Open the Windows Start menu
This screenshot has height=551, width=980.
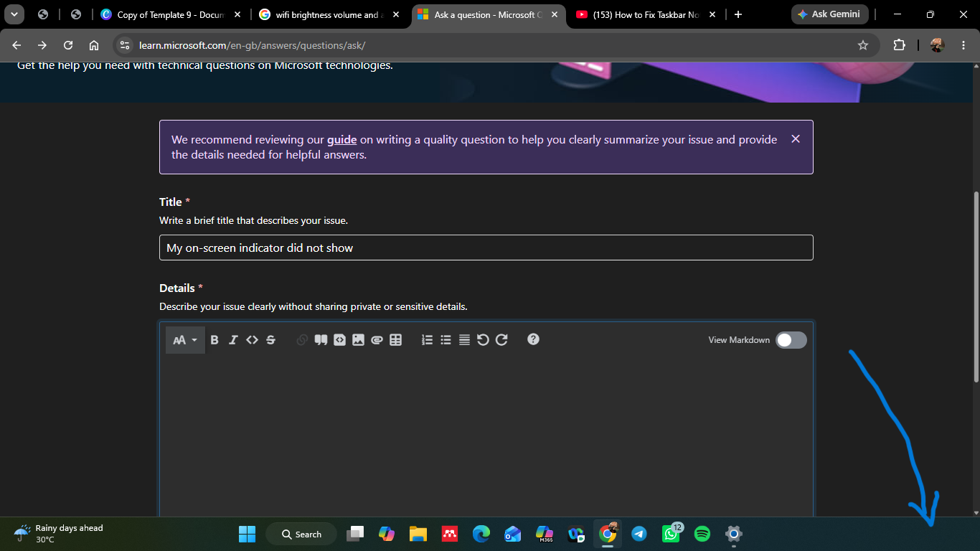coord(247,534)
